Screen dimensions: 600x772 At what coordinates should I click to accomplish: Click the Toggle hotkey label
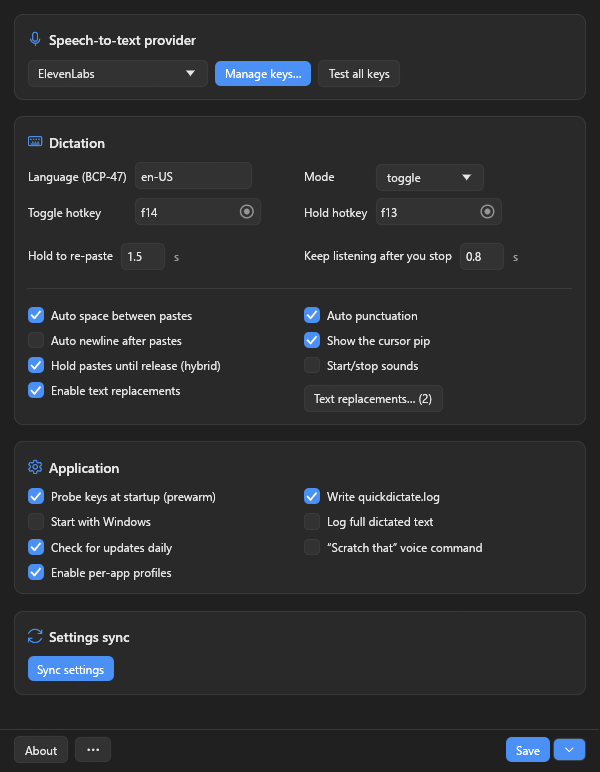(x=64, y=213)
